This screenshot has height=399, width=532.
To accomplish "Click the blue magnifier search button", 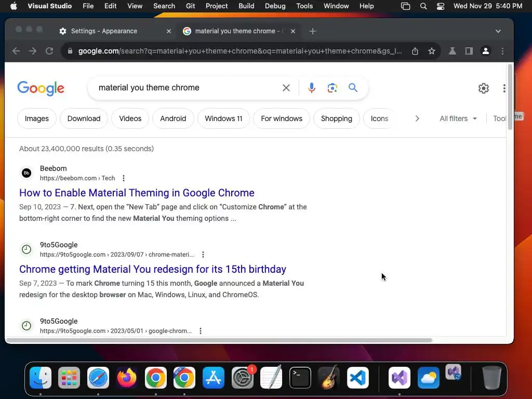I will (x=353, y=88).
